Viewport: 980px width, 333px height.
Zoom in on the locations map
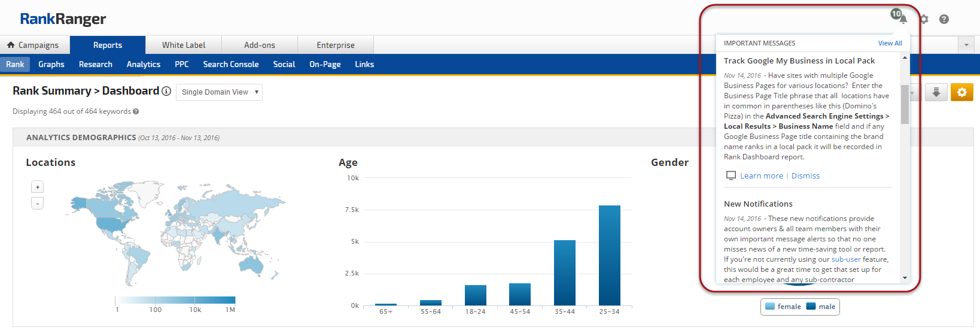click(37, 187)
